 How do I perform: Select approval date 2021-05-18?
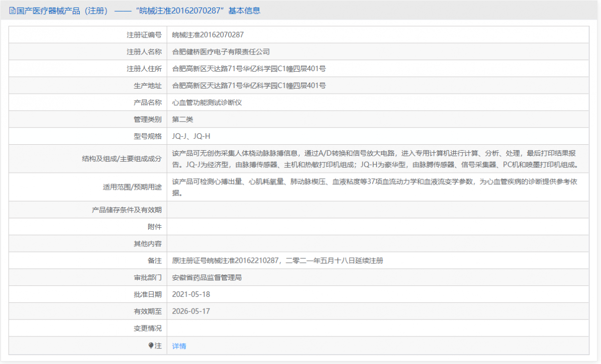[191, 294]
